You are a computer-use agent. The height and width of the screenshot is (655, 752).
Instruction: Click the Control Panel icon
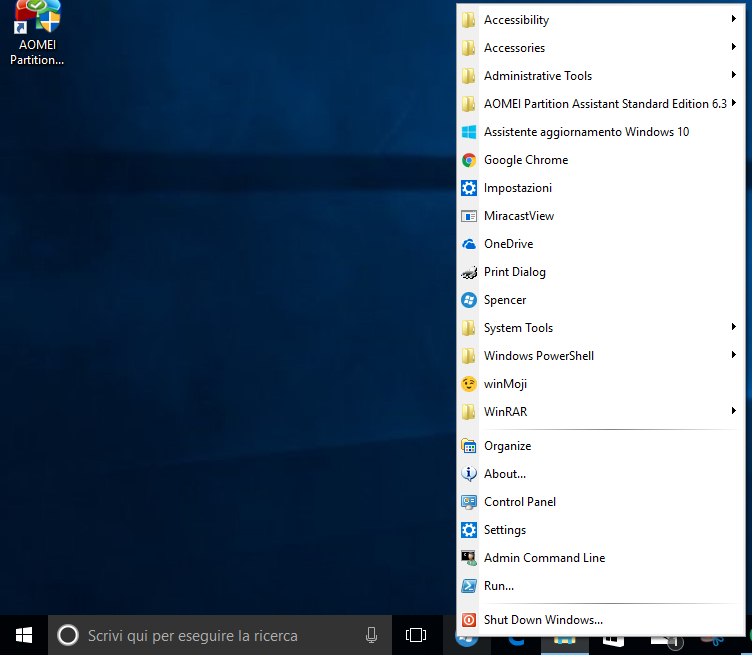tap(469, 502)
